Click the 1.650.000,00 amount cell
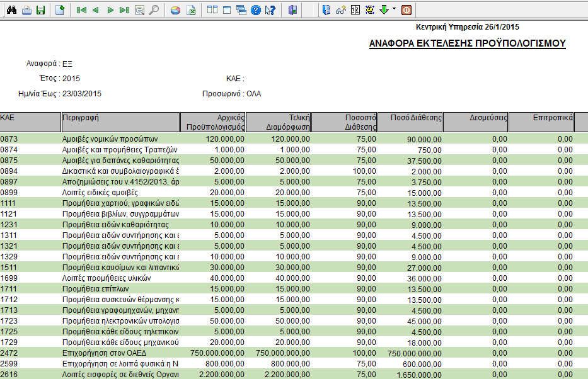The height and width of the screenshot is (379, 588). tap(419, 375)
